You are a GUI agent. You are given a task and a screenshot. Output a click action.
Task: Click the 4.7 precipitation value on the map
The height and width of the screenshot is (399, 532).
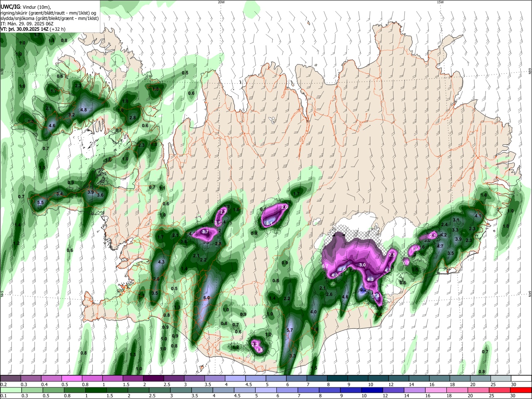pos(441,246)
